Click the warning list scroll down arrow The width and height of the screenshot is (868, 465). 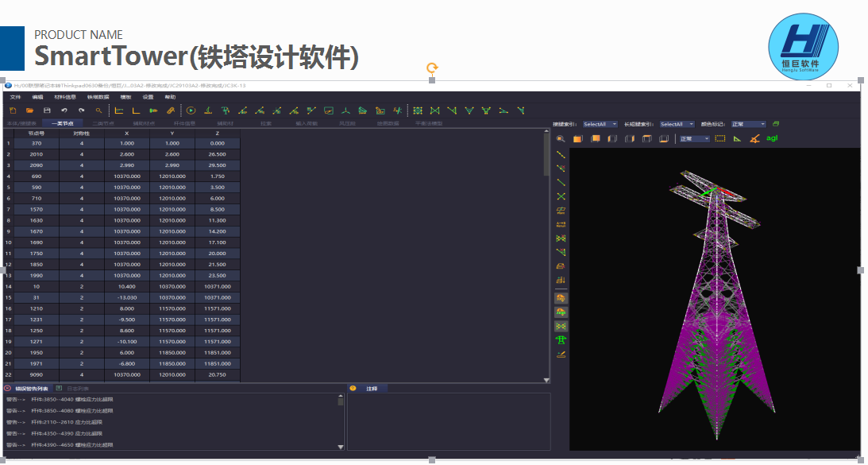click(341, 447)
